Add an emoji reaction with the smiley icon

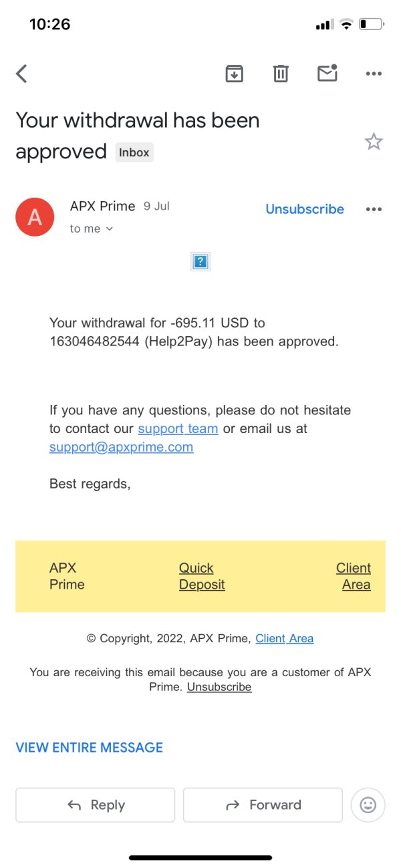(368, 805)
